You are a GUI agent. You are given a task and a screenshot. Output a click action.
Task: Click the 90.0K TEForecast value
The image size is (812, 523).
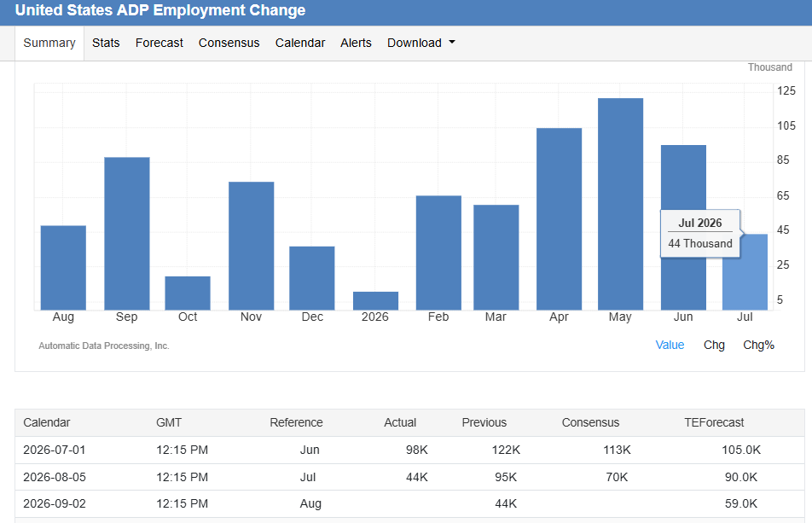[741, 477]
